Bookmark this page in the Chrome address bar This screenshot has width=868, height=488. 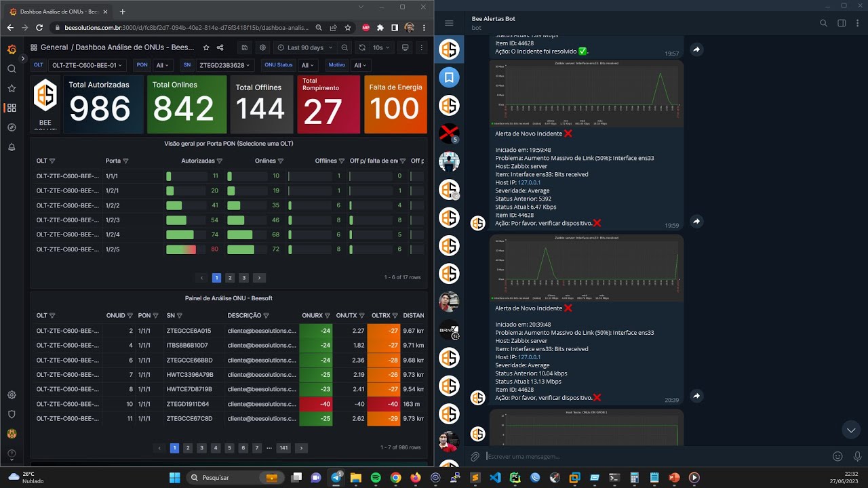348,28
